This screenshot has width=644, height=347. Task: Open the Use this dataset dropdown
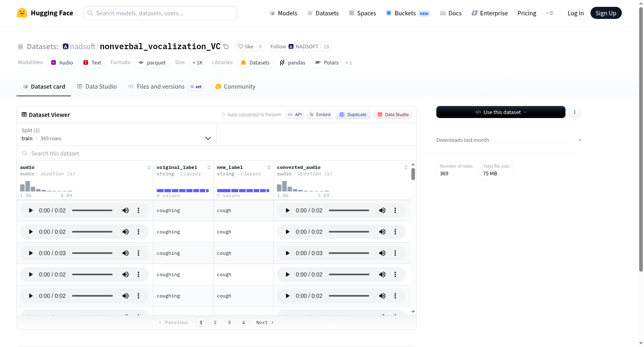pyautogui.click(x=501, y=112)
